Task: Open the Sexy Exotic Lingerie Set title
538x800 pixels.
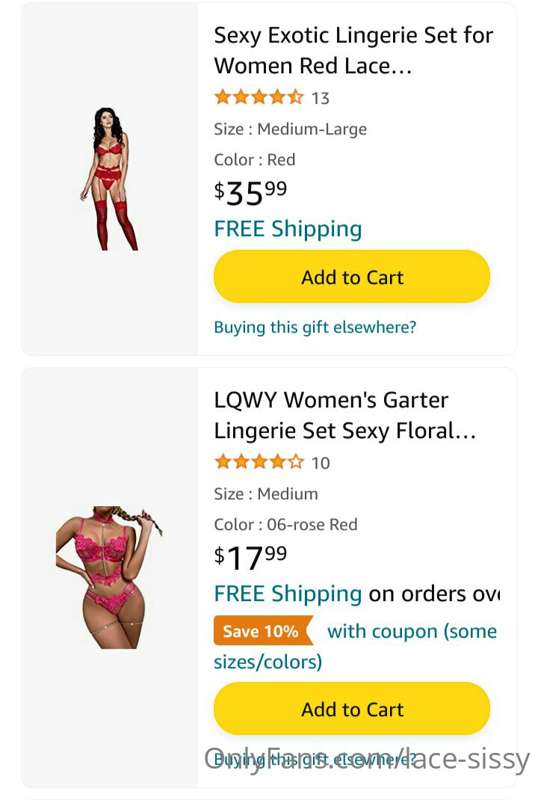Action: click(x=353, y=51)
